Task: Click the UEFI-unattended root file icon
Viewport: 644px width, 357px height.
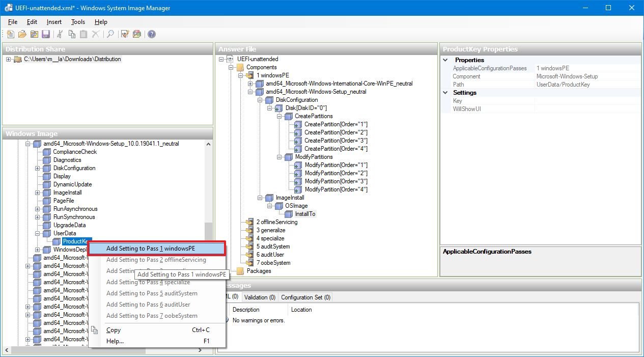Action: point(231,59)
